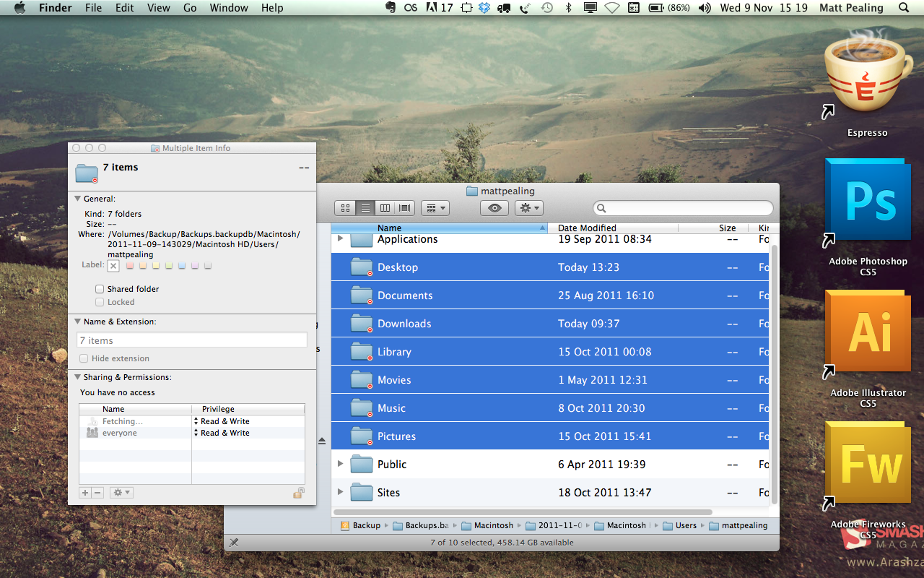Expand the Public folder disclosure triangle
Image resolution: width=924 pixels, height=578 pixels.
point(341,464)
